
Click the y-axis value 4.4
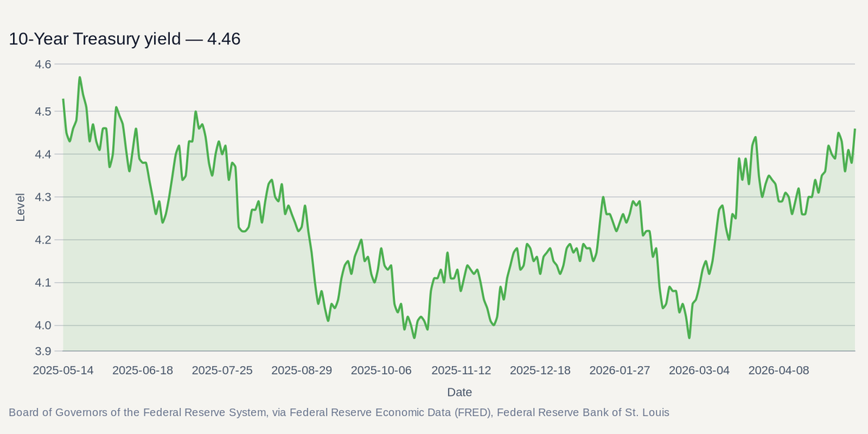43,154
